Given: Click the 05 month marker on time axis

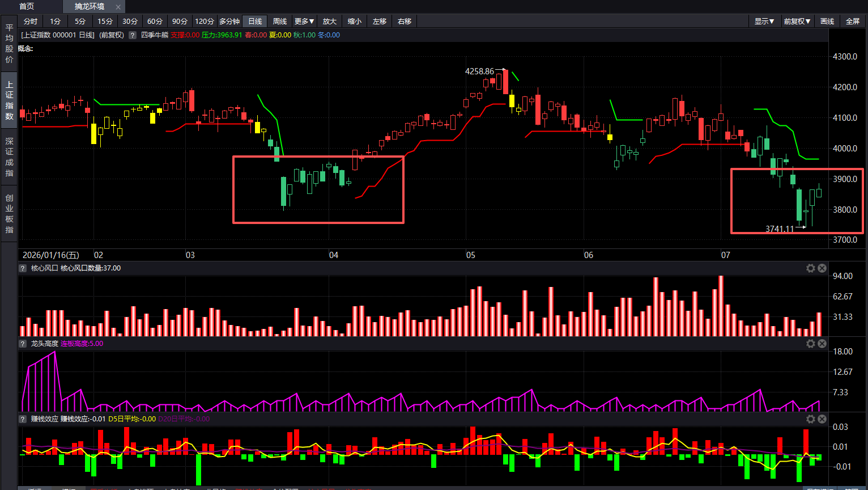Looking at the screenshot, I should [x=471, y=255].
